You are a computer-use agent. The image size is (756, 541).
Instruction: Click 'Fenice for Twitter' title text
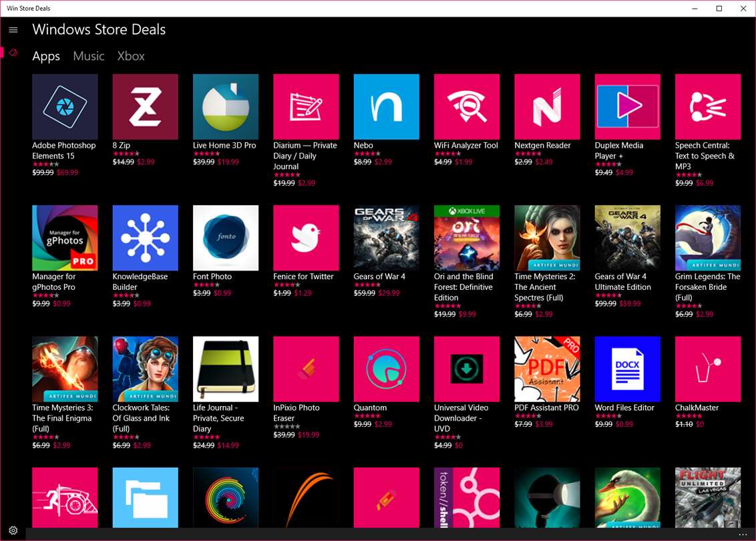(303, 277)
